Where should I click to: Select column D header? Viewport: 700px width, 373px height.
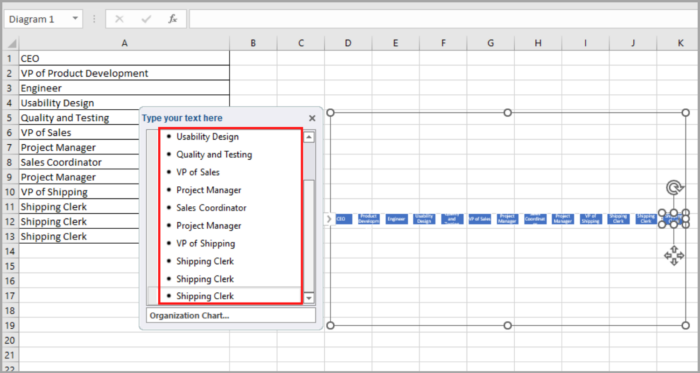(x=348, y=43)
